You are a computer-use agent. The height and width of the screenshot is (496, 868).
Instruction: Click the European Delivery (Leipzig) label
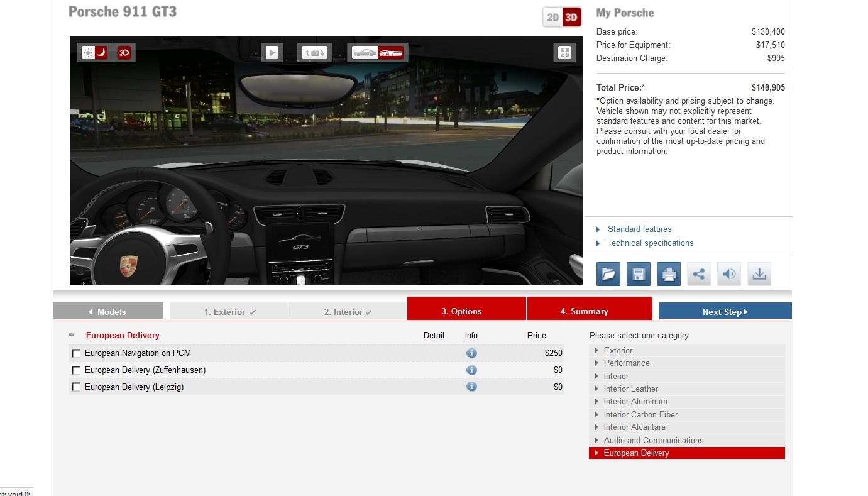[x=135, y=387]
